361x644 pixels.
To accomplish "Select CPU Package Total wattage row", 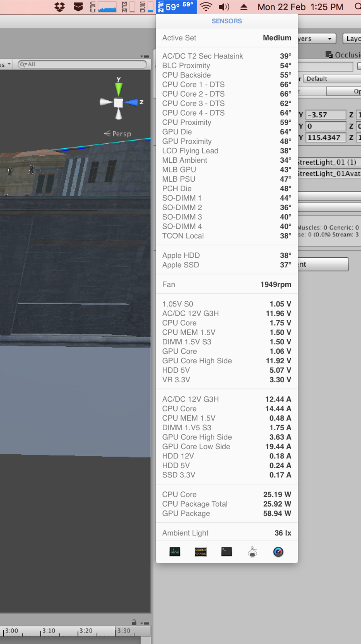I will click(x=227, y=504).
